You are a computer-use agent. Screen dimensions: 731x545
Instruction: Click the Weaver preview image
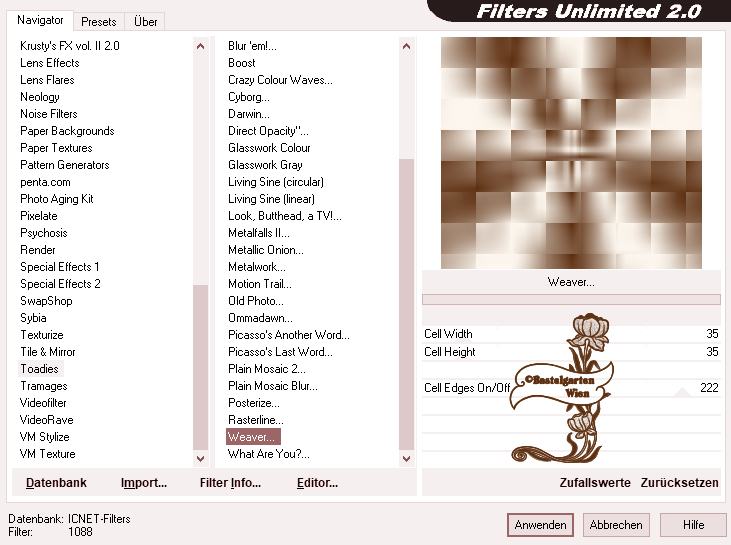pyautogui.click(x=571, y=153)
